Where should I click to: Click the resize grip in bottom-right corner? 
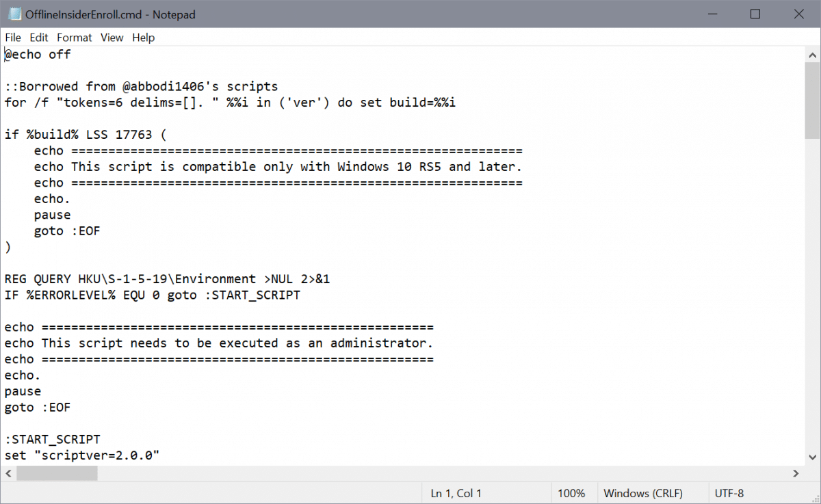[814, 497]
